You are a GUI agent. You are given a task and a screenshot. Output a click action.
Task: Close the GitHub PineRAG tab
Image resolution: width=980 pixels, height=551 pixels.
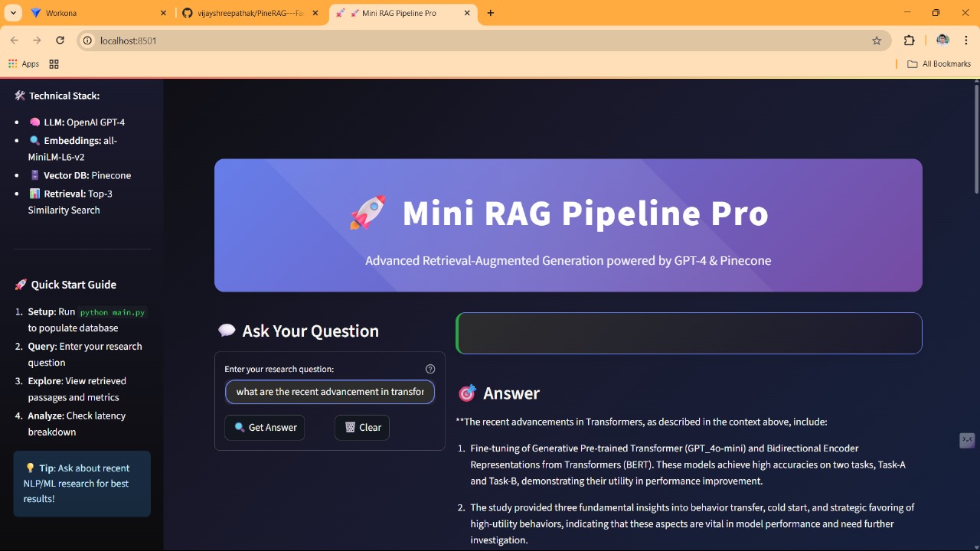click(315, 13)
